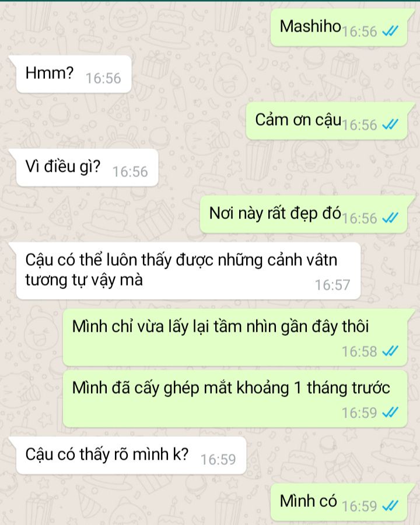This screenshot has width=420, height=525.
Task: Tap double-check icon on 'Nơi này rất đẹp đó'
Action: (x=390, y=218)
